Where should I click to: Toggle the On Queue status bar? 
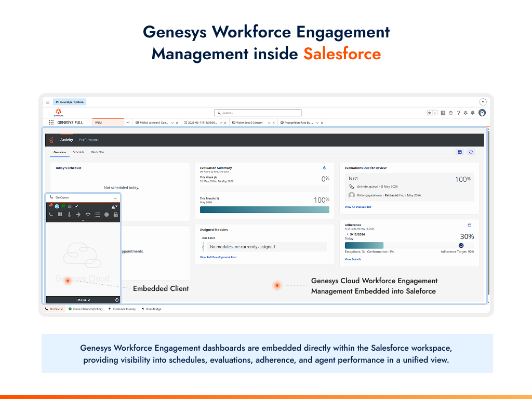pos(83,300)
